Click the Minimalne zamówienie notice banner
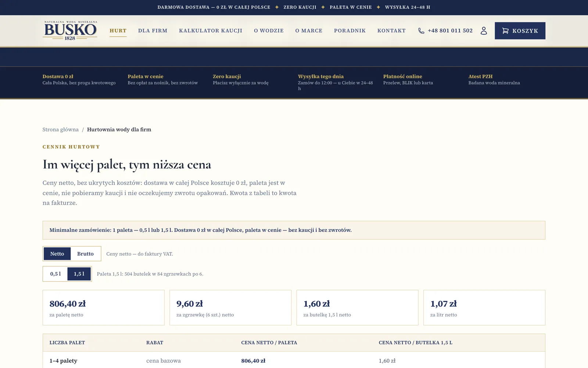This screenshot has height=368, width=588. (x=294, y=230)
